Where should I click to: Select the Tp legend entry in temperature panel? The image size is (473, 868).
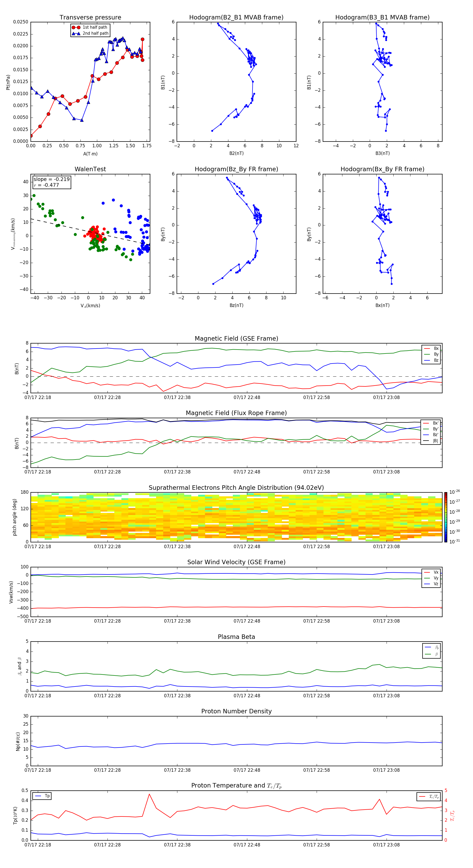[42, 796]
